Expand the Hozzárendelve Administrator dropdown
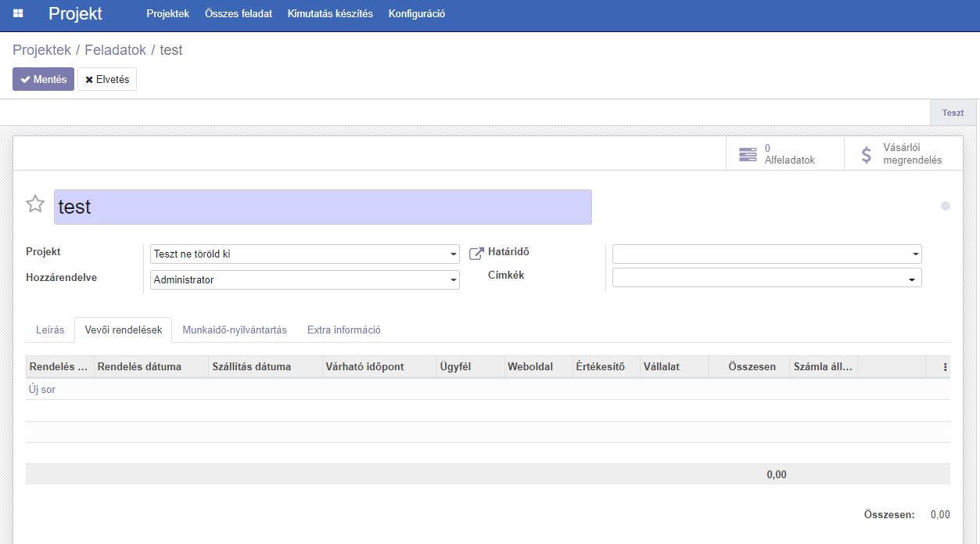This screenshot has width=980, height=544. coord(305,279)
